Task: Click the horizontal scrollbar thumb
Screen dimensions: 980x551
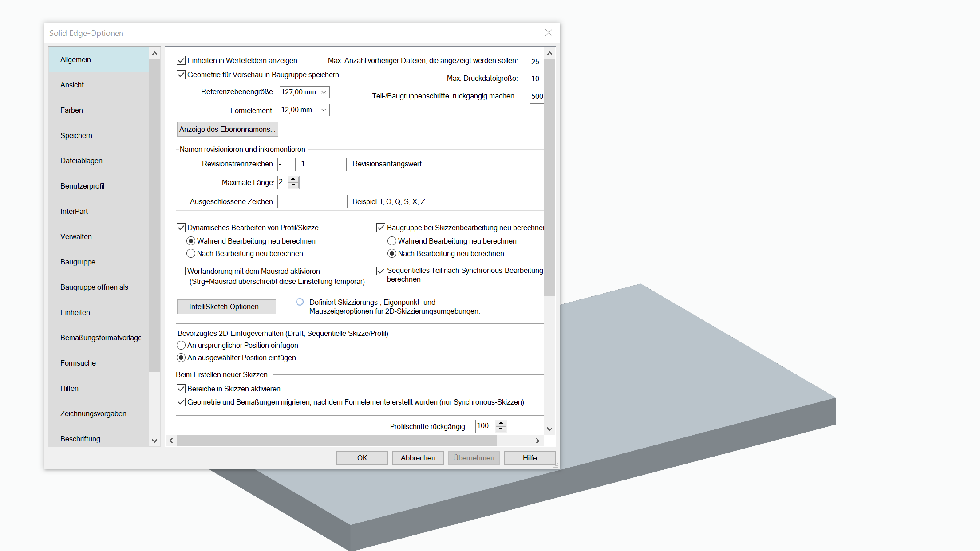Action: (x=336, y=441)
